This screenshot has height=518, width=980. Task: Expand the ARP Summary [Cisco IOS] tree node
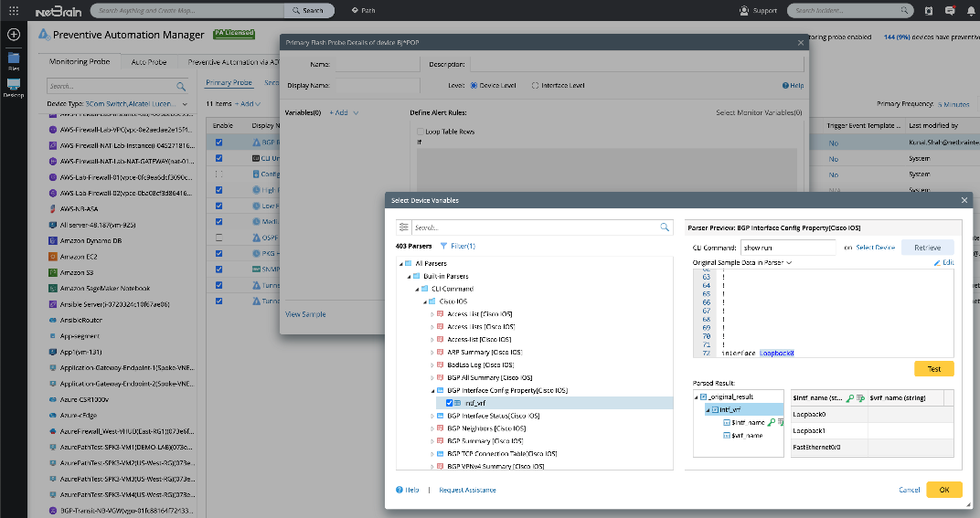(x=432, y=352)
